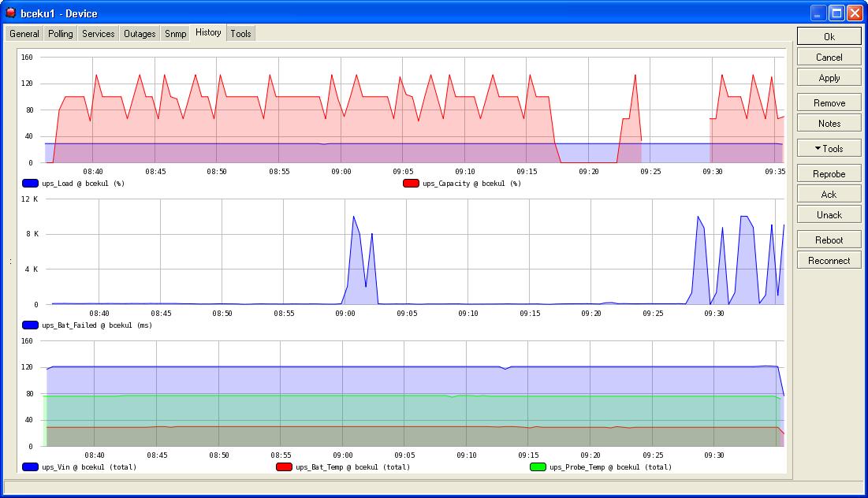Reprobe the device
This screenshot has width=868, height=498.
pos(829,173)
